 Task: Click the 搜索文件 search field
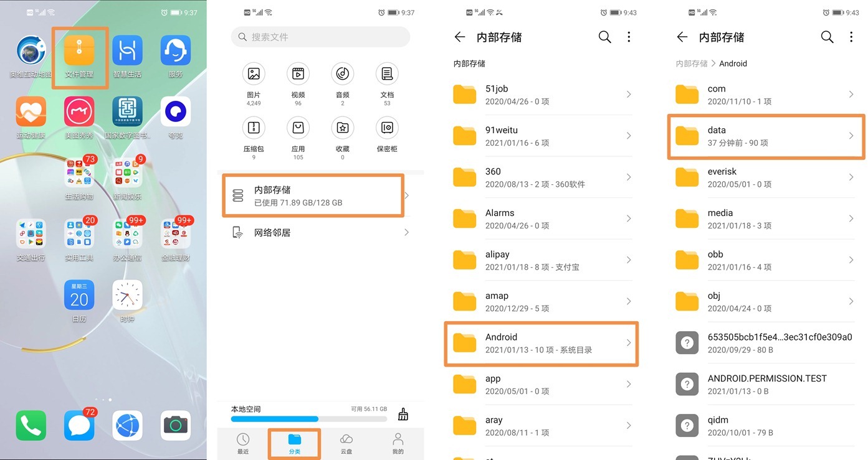point(320,37)
